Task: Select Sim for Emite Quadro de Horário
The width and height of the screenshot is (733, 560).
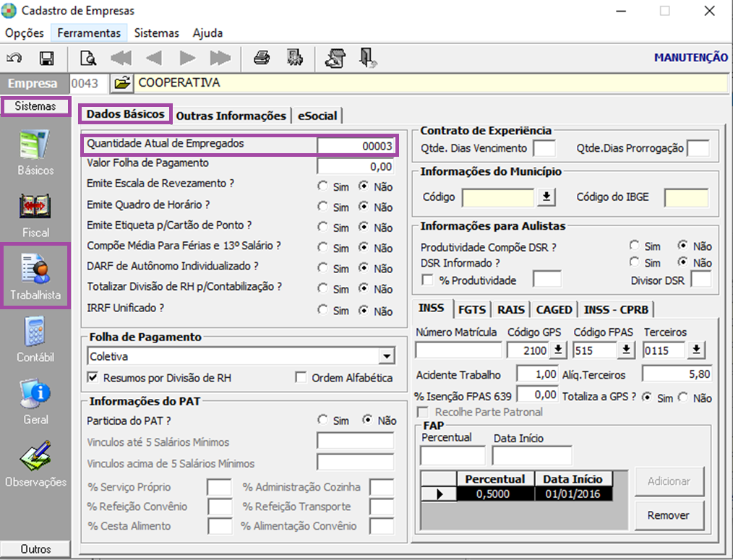Action: pyautogui.click(x=322, y=207)
